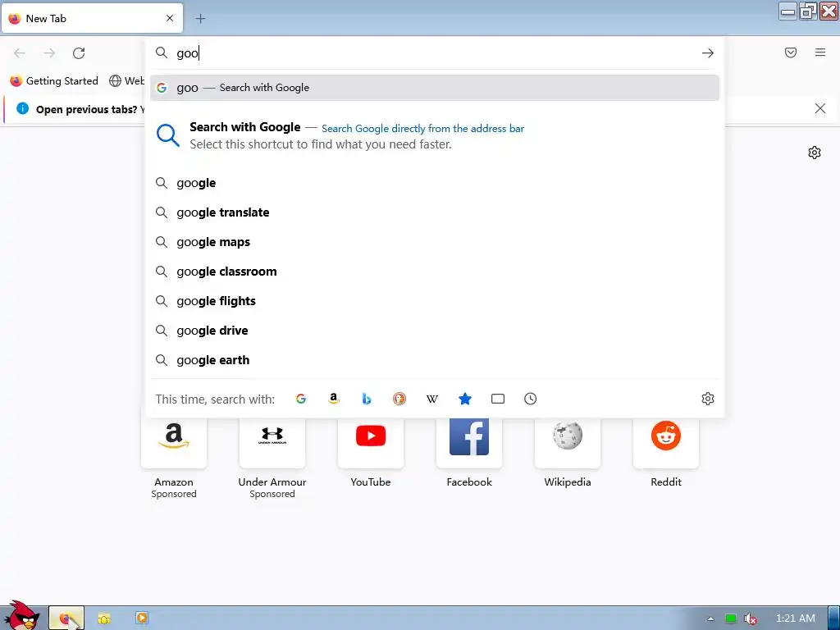Choose 'google translate' suggestion
The image size is (840, 630).
(435, 212)
